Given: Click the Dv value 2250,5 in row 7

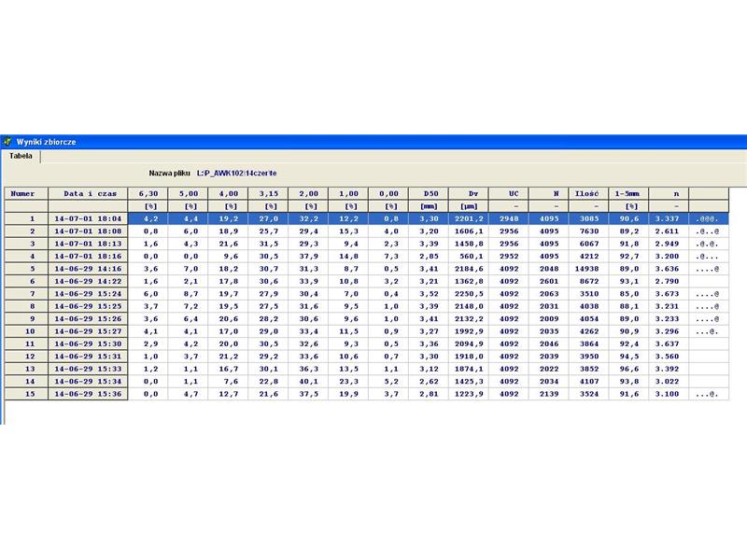Looking at the screenshot, I should pos(472,293).
